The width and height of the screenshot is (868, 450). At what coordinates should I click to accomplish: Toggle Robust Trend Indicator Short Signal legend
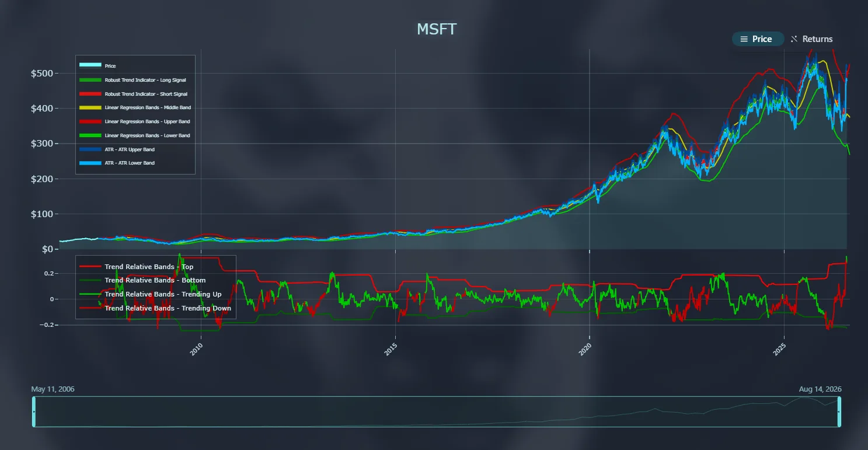click(x=135, y=94)
